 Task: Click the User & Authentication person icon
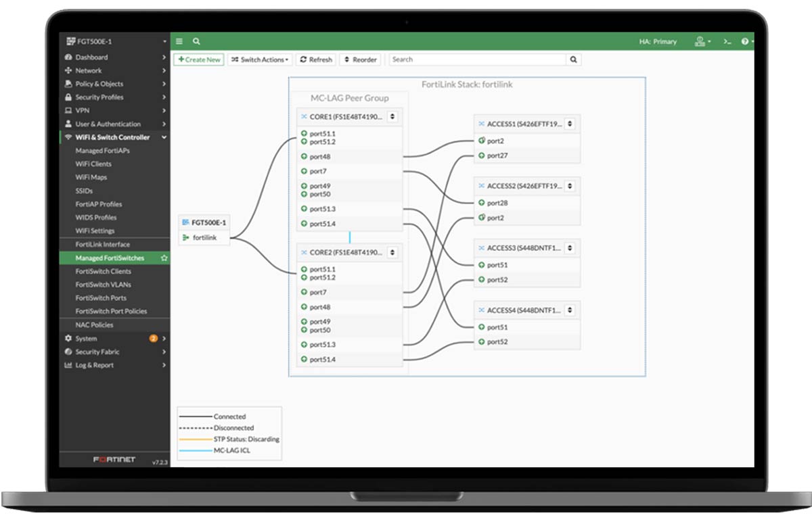pyautogui.click(x=68, y=124)
